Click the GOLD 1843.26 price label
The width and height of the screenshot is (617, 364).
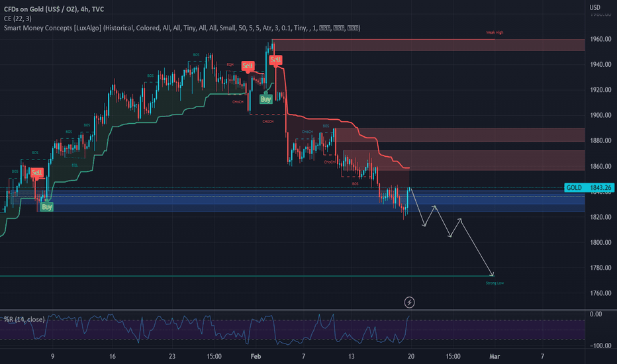(x=589, y=188)
